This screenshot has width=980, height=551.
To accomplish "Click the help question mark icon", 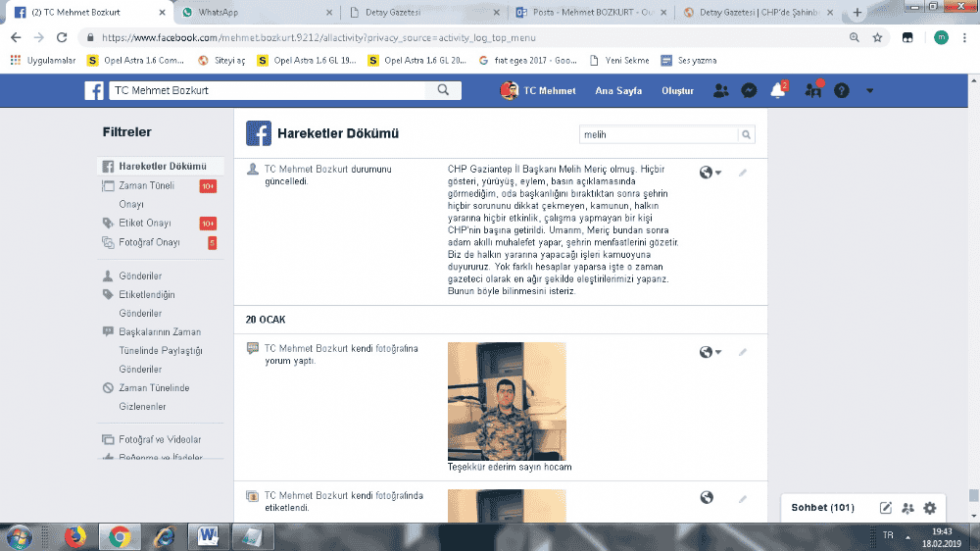I will 841,90.
